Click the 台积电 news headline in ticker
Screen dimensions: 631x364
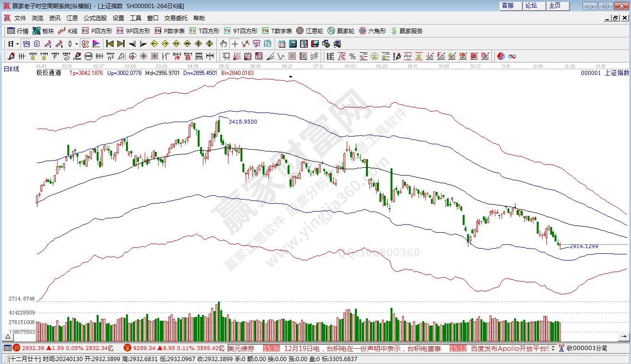click(362, 348)
